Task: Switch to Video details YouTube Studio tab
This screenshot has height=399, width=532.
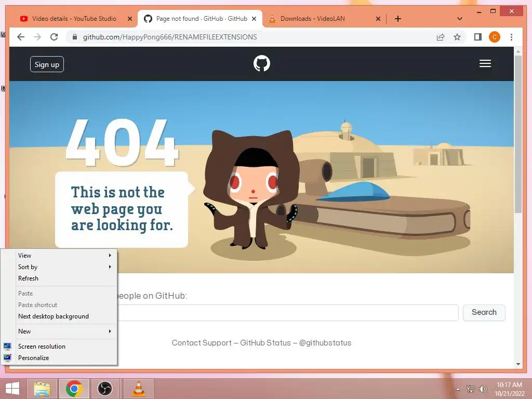Action: (74, 19)
